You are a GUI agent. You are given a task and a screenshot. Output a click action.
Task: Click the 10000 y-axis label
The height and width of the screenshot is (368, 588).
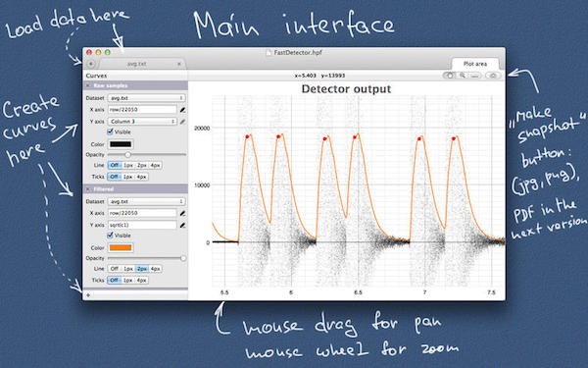pos(202,185)
